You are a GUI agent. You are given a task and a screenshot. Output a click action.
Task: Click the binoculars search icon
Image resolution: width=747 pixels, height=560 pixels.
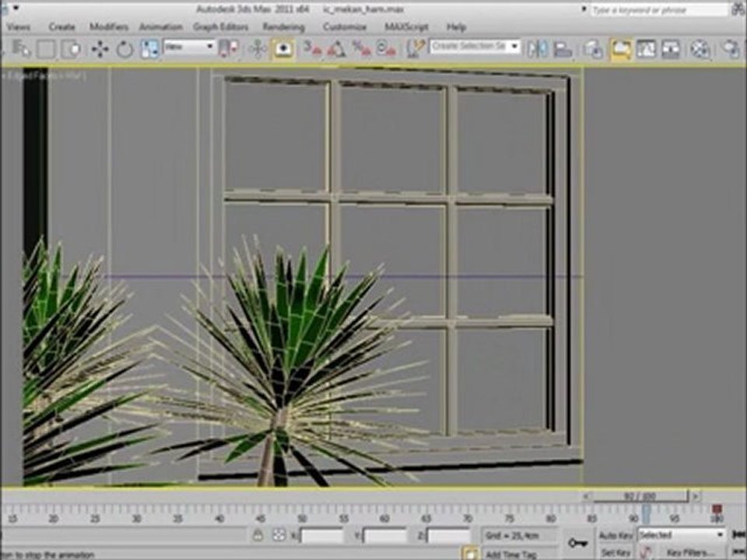point(739,9)
